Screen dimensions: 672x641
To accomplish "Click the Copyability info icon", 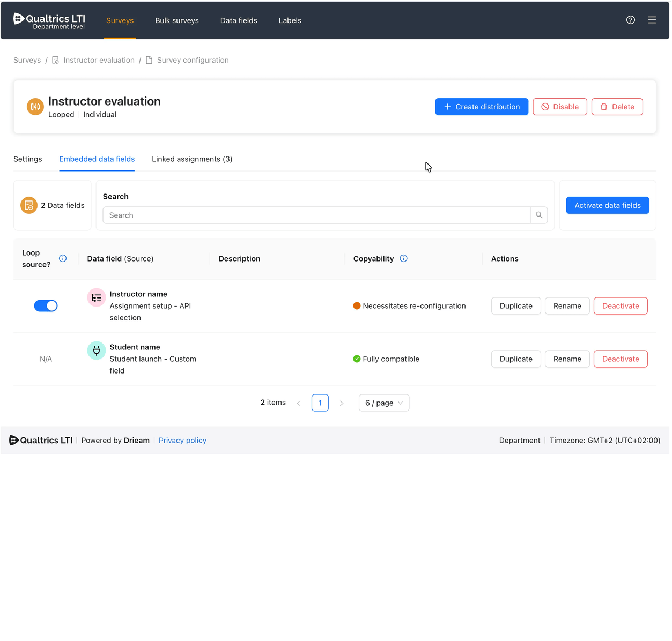I will [404, 258].
